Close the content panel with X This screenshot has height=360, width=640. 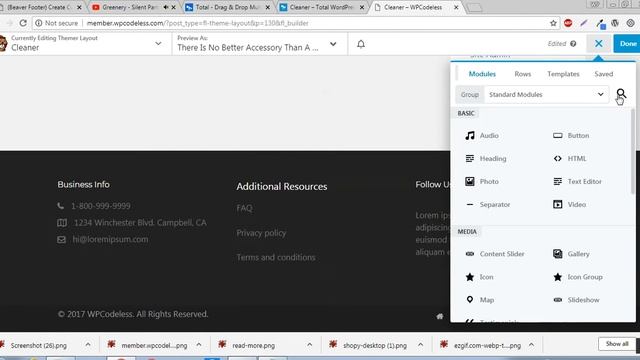[599, 44]
